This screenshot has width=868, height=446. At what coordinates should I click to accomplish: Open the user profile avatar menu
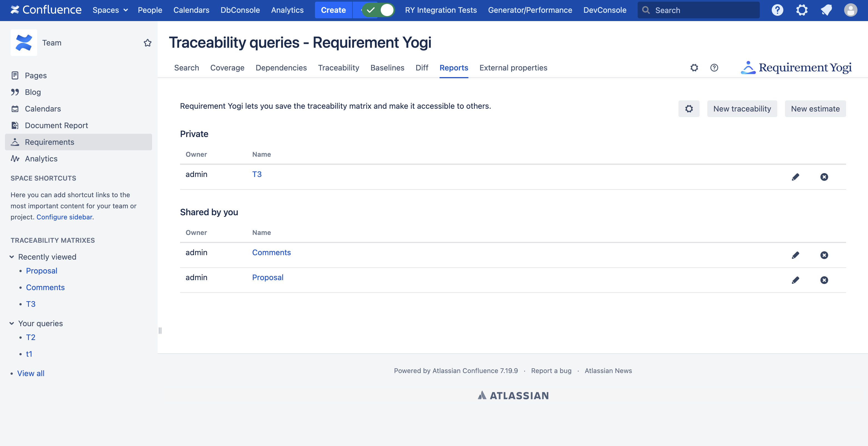[x=850, y=10]
